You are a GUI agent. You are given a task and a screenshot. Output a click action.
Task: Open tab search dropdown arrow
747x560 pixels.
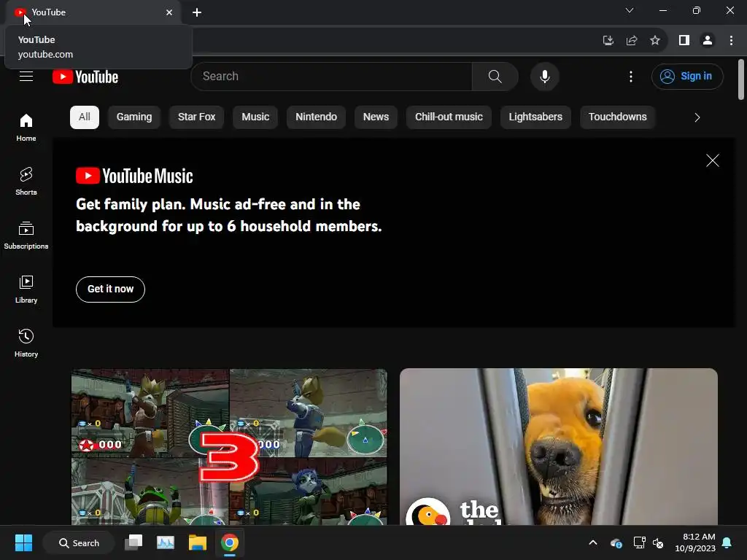coord(630,10)
